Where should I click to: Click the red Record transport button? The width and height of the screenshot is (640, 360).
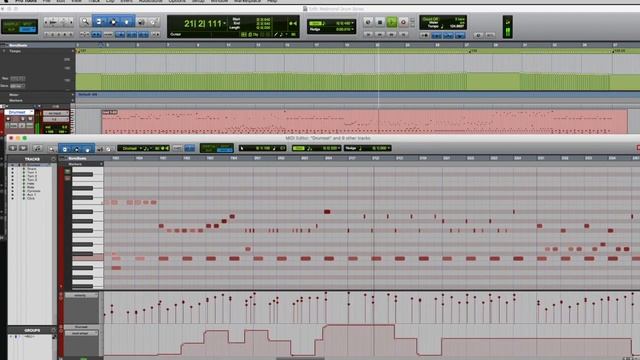[403, 22]
